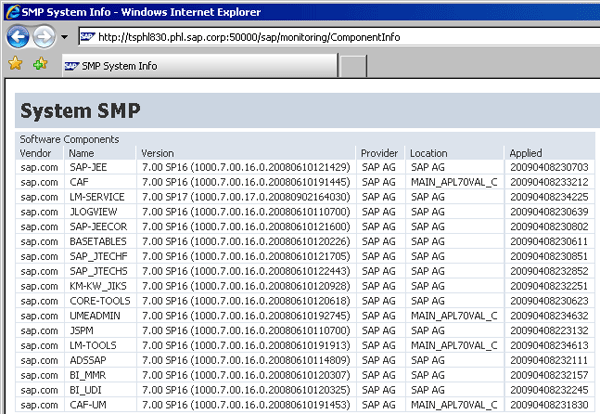Click Internet Explorer icon in title bar
Screen dimensions: 600x414
(9, 10)
